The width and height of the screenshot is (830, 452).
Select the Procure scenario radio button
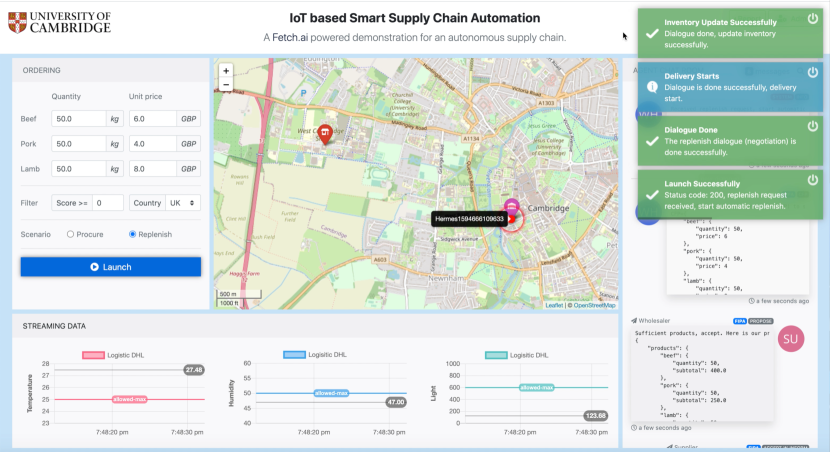click(70, 234)
